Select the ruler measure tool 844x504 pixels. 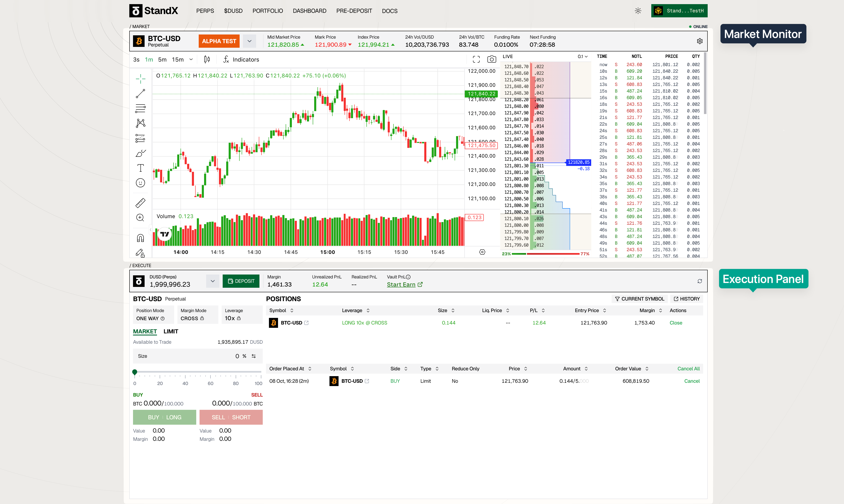[x=140, y=203]
